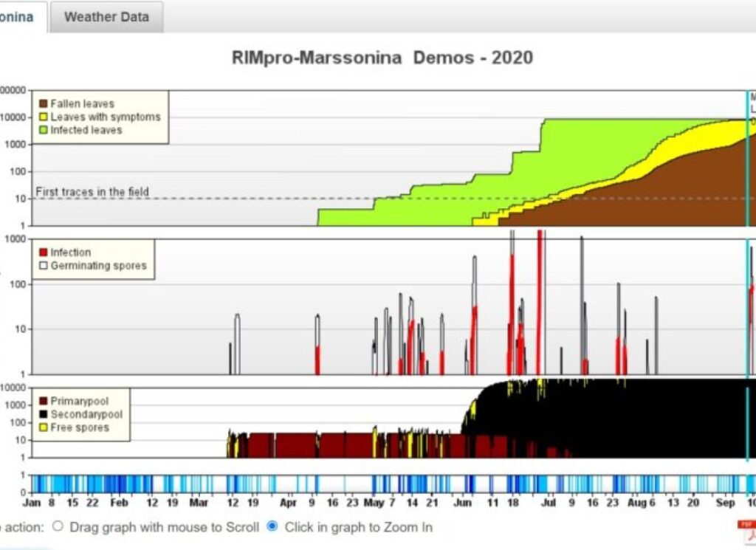Click the germinating spores bar at March 12

pyautogui.click(x=237, y=344)
